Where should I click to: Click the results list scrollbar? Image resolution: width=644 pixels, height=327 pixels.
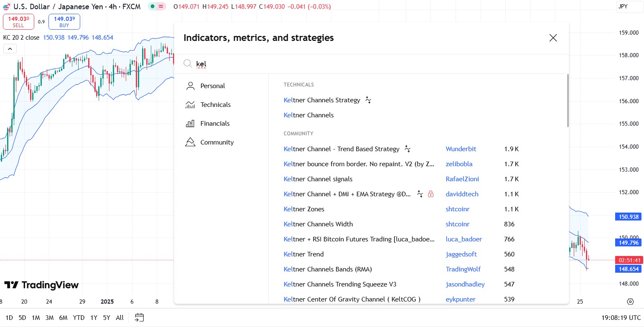tap(568, 101)
